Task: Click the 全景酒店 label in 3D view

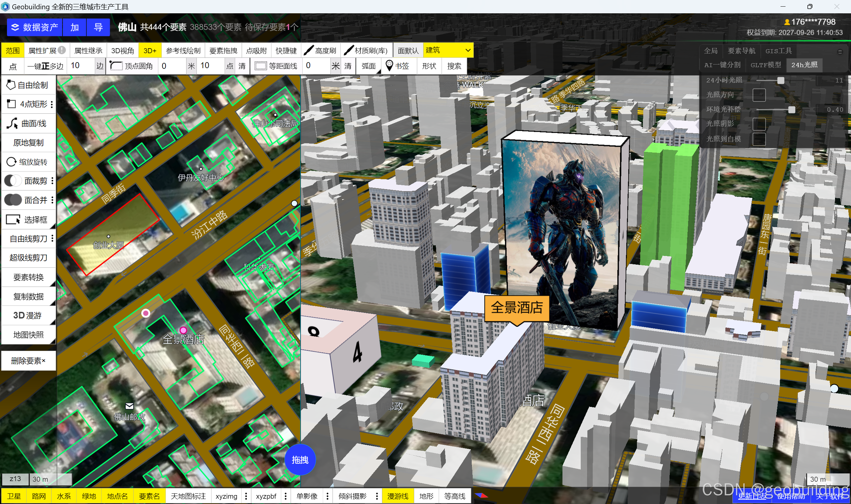Action: pyautogui.click(x=517, y=308)
